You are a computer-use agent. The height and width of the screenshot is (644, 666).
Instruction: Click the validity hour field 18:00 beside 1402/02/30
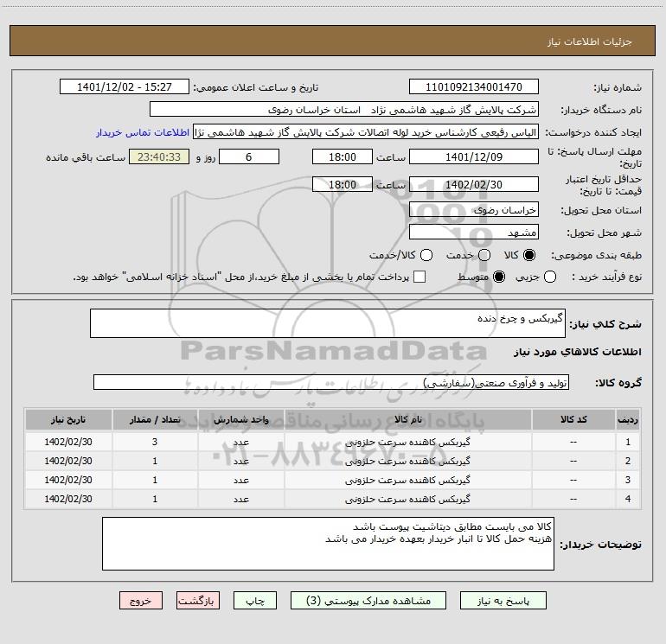point(343,184)
